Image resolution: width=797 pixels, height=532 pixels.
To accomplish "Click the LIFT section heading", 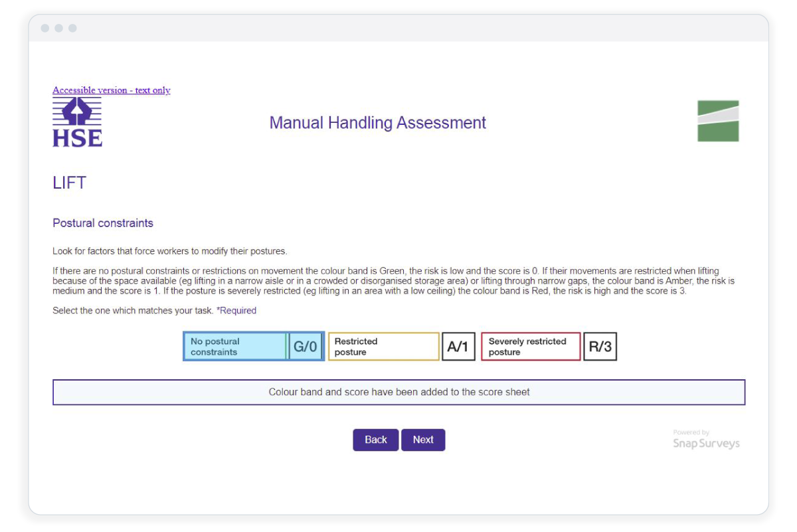I will click(x=70, y=183).
